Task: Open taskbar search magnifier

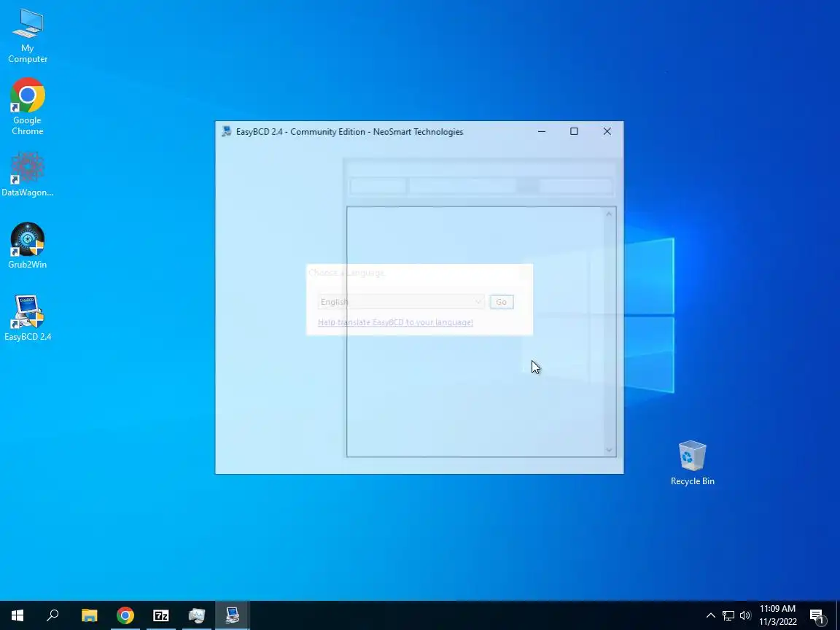Action: pos(52,615)
